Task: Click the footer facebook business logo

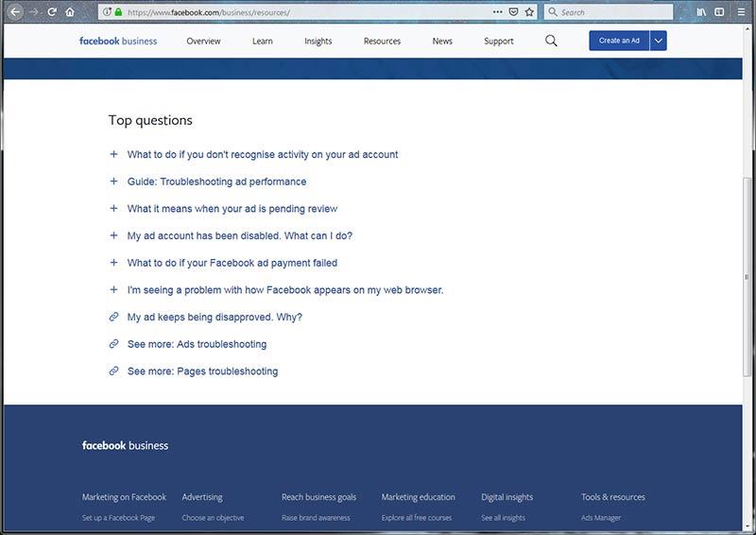Action: tap(126, 445)
